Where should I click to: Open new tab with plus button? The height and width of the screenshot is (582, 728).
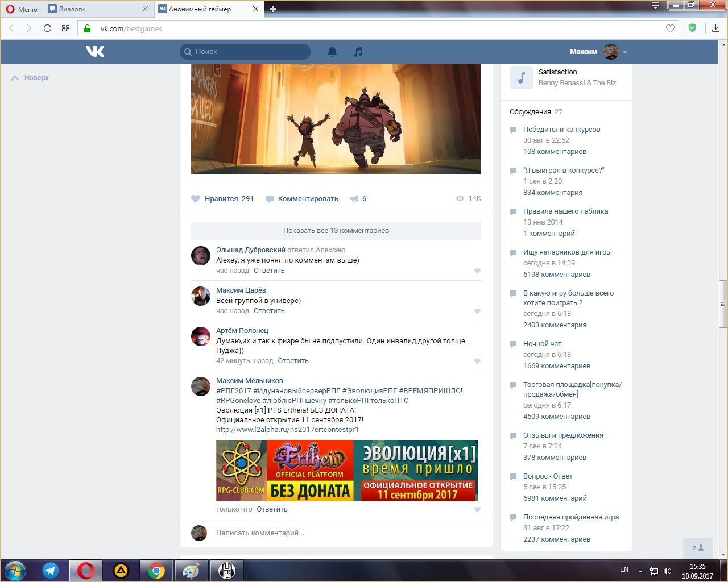(x=272, y=9)
